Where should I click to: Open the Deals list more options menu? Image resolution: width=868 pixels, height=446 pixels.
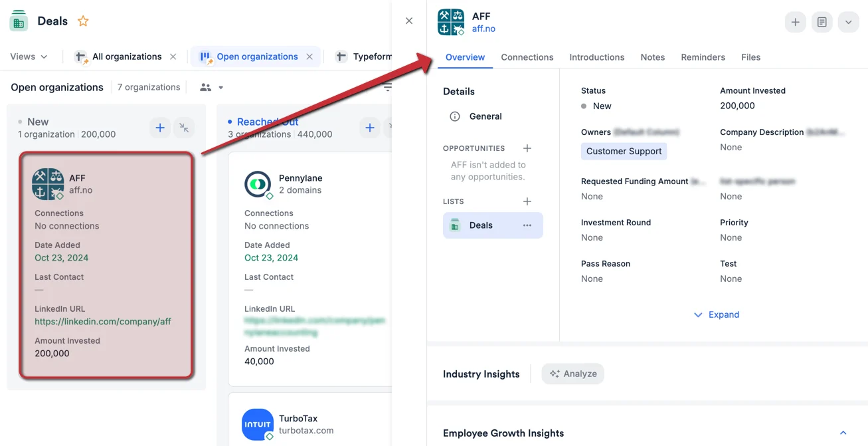point(527,225)
